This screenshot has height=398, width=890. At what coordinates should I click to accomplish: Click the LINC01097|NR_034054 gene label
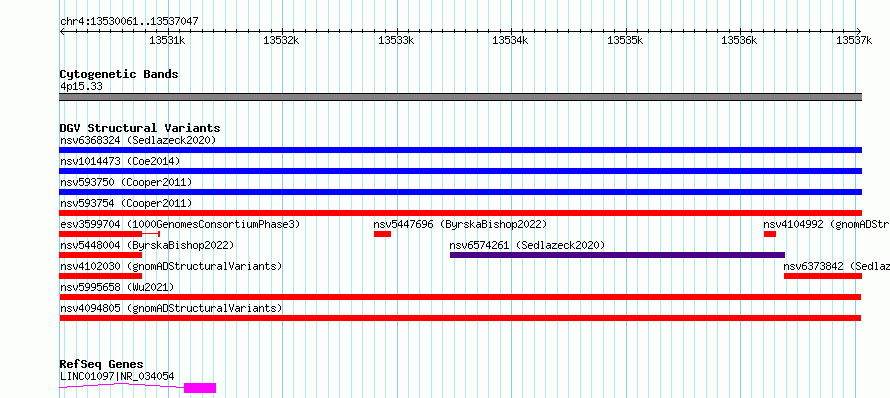[117, 376]
